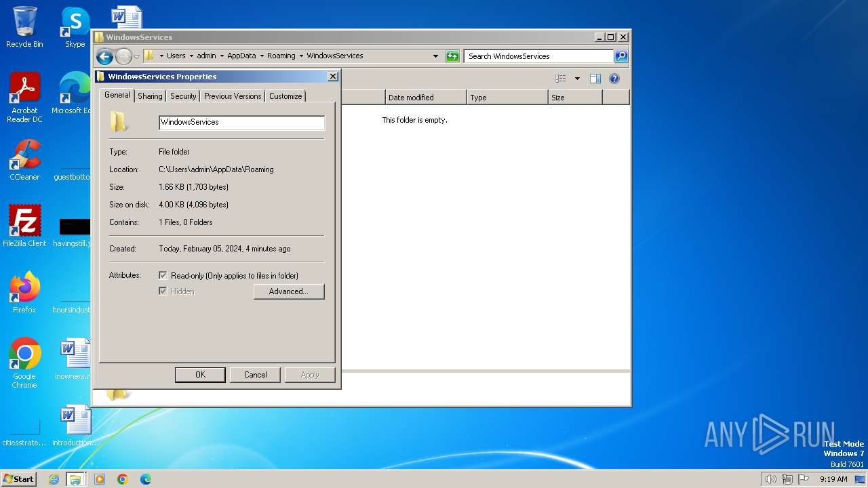
Task: Launch the FileZilla Client desktop shortcut
Action: (x=24, y=226)
